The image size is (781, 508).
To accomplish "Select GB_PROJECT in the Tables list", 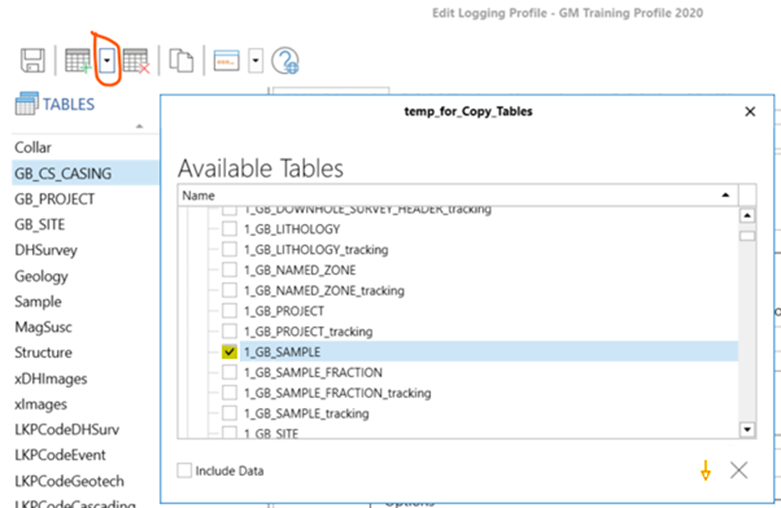I will point(55,199).
